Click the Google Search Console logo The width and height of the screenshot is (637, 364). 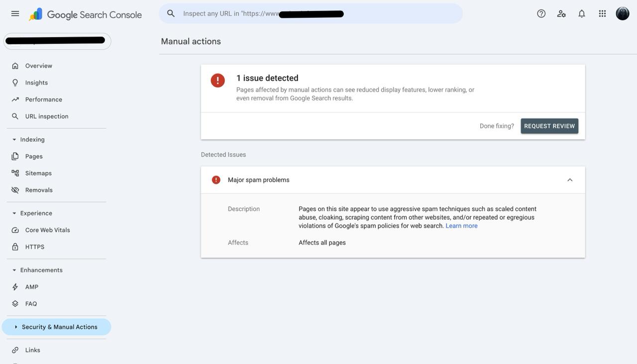(85, 14)
